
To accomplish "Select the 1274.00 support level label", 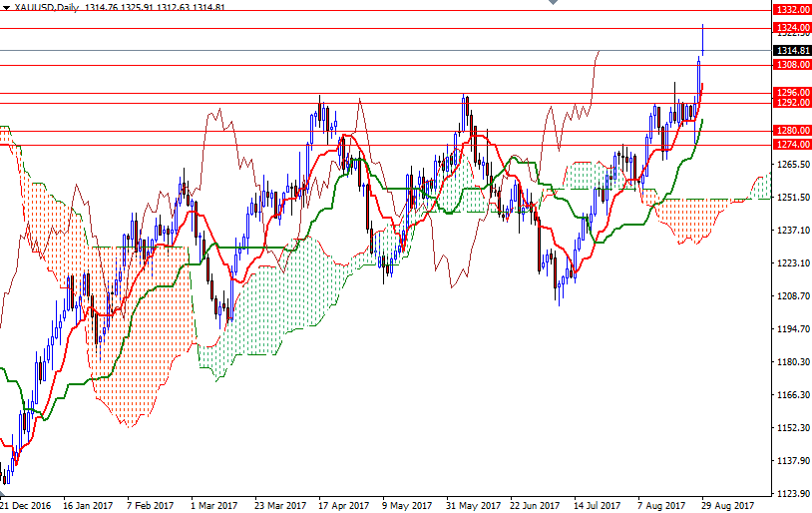I will [791, 145].
